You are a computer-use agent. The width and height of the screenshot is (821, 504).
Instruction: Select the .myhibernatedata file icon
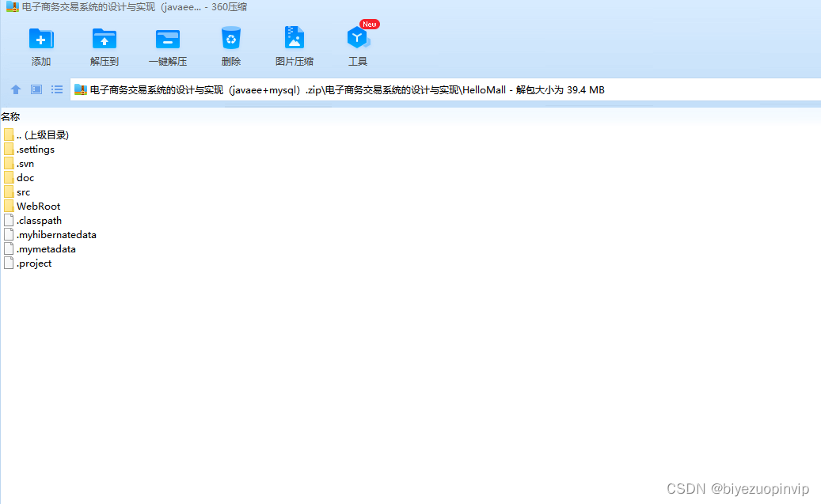pyautogui.click(x=9, y=234)
